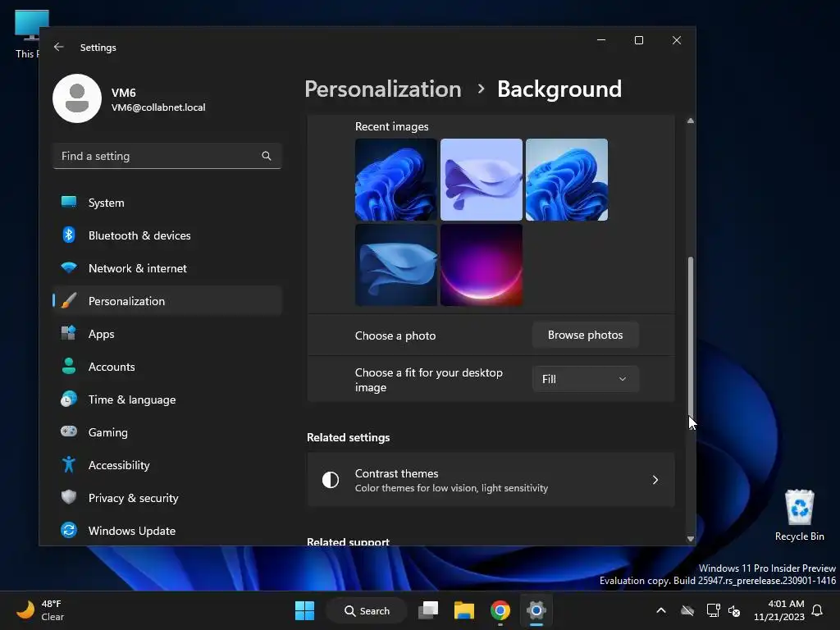
Task: Click the Gaming label in sidebar
Action: point(107,433)
